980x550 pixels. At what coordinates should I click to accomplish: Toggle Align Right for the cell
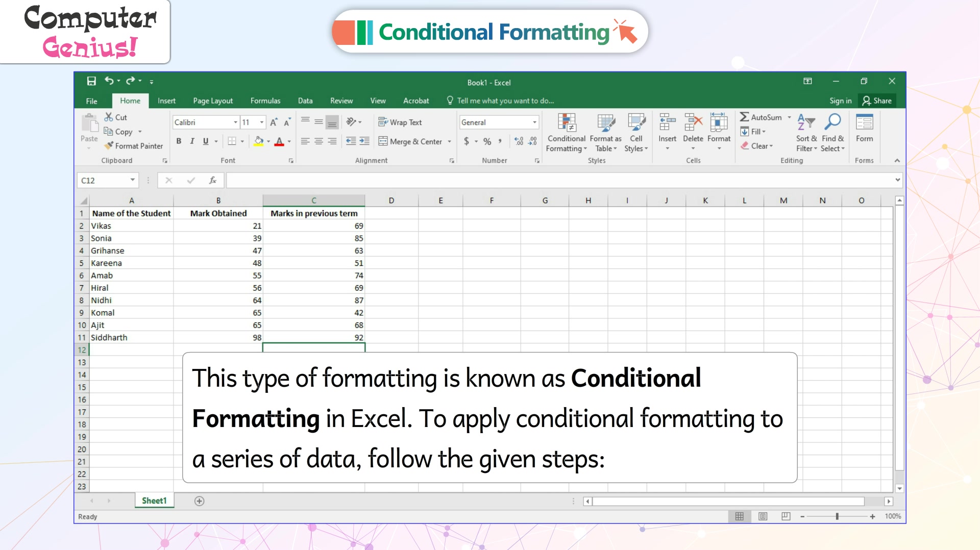332,141
